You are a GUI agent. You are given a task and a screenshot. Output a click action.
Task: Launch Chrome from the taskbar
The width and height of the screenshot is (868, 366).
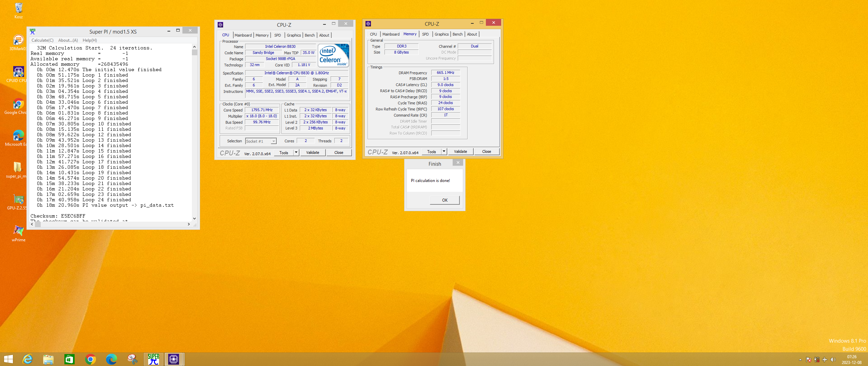[x=91, y=359]
